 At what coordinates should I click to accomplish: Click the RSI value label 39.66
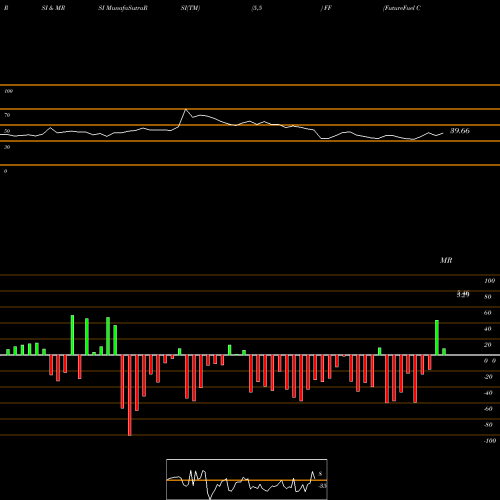click(x=460, y=131)
